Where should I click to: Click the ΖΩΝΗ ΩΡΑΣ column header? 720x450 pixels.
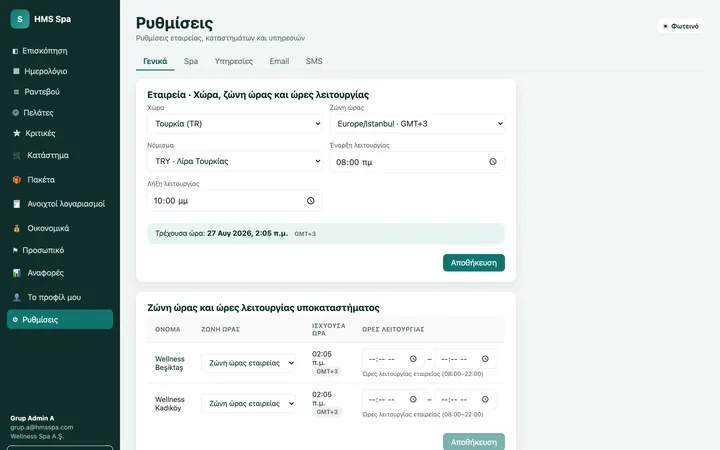(220, 329)
